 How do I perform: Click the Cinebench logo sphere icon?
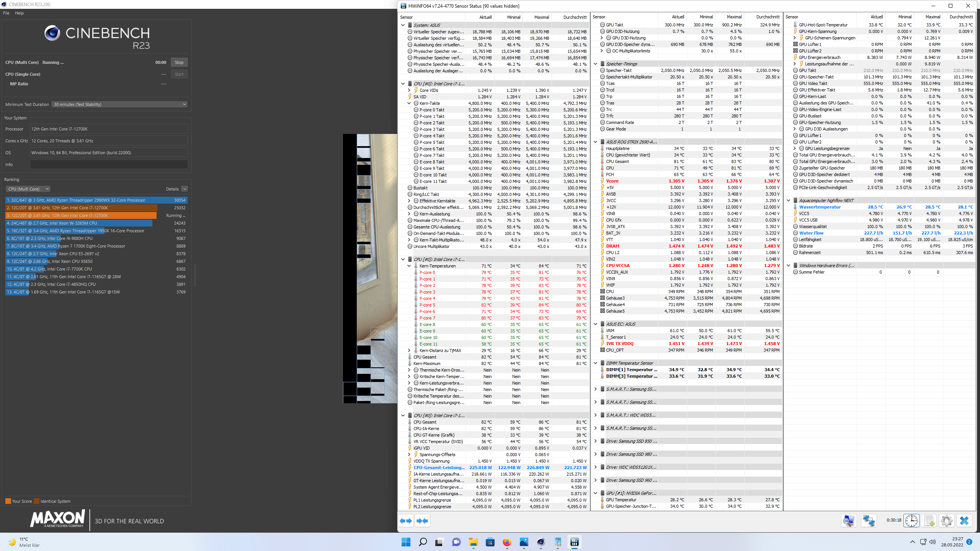click(52, 33)
